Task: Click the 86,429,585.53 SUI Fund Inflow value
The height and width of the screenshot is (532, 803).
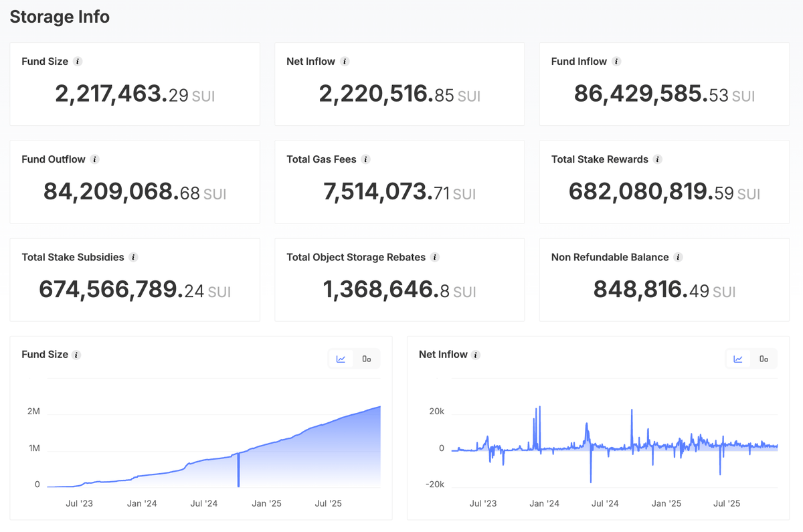Action: tap(664, 94)
